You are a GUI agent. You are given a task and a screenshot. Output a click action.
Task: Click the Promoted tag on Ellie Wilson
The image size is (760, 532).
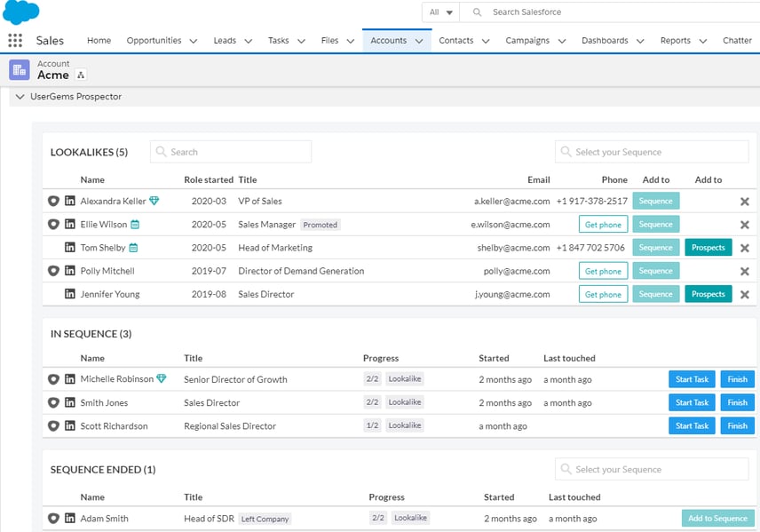pos(320,225)
